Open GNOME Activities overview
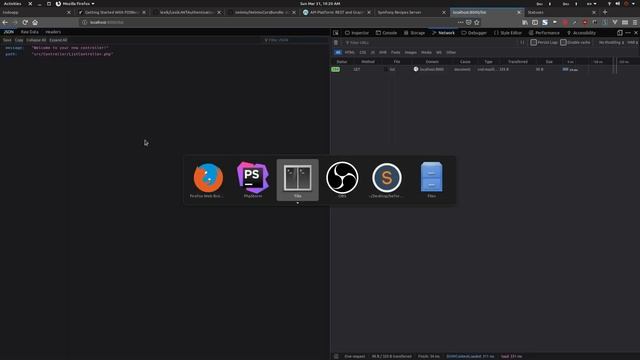 [x=13, y=4]
